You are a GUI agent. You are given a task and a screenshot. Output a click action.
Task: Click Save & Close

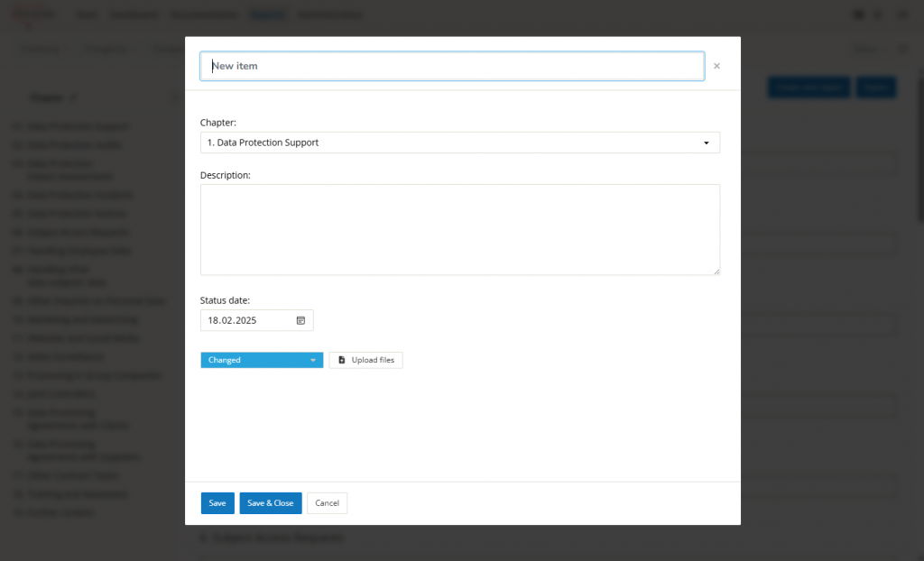point(271,503)
